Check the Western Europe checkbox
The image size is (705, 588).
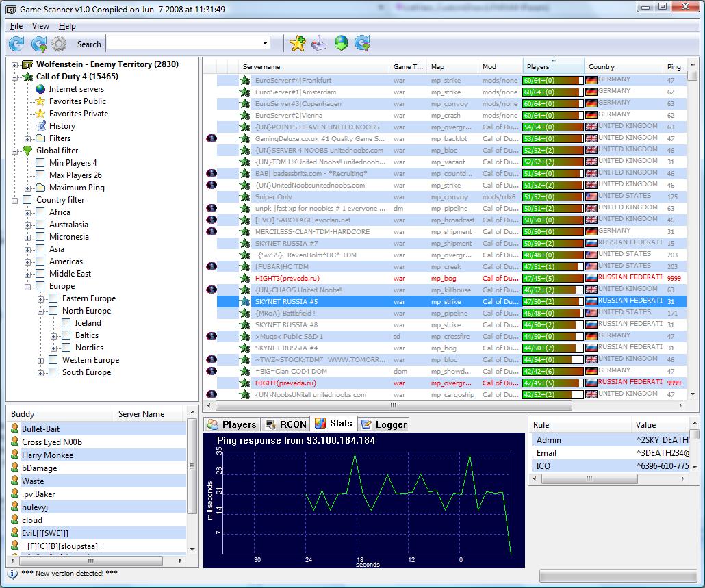coord(53,359)
